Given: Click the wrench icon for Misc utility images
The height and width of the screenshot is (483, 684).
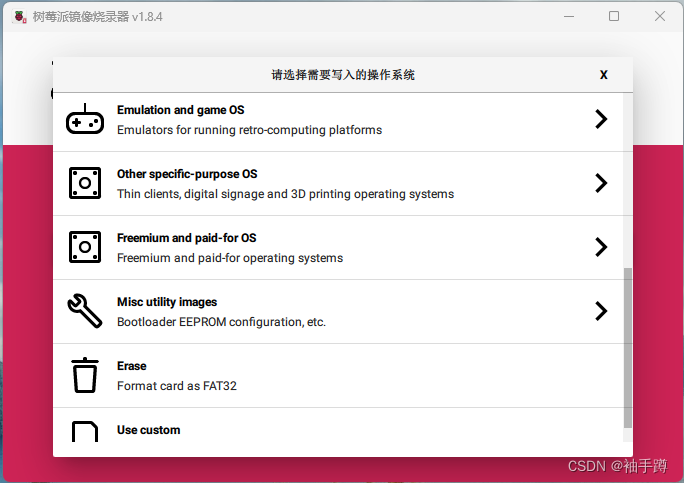Looking at the screenshot, I should click(x=85, y=311).
